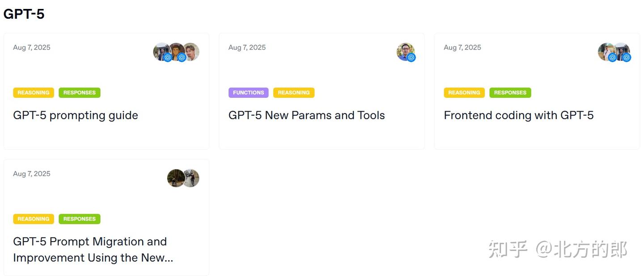Click the author avatar on GPT-5 New Params card
644x276 pixels.
tap(405, 52)
